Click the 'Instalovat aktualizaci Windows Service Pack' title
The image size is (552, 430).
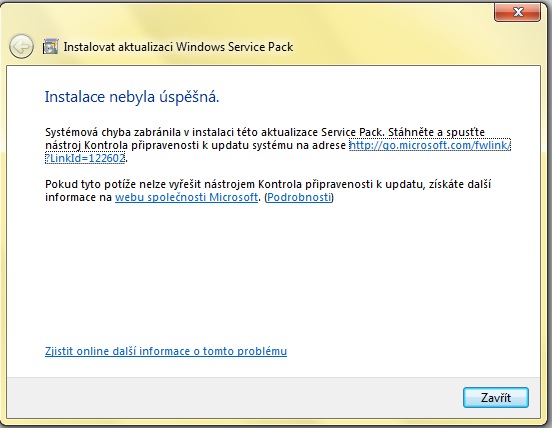[178, 47]
